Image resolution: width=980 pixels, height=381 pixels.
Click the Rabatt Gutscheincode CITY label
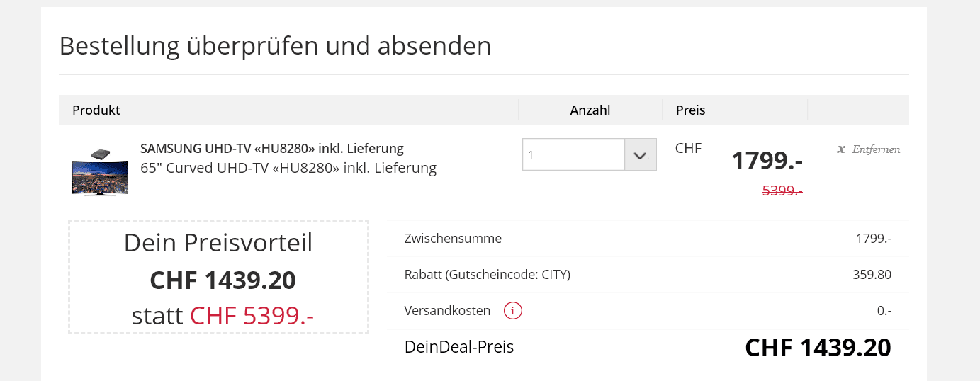(488, 275)
